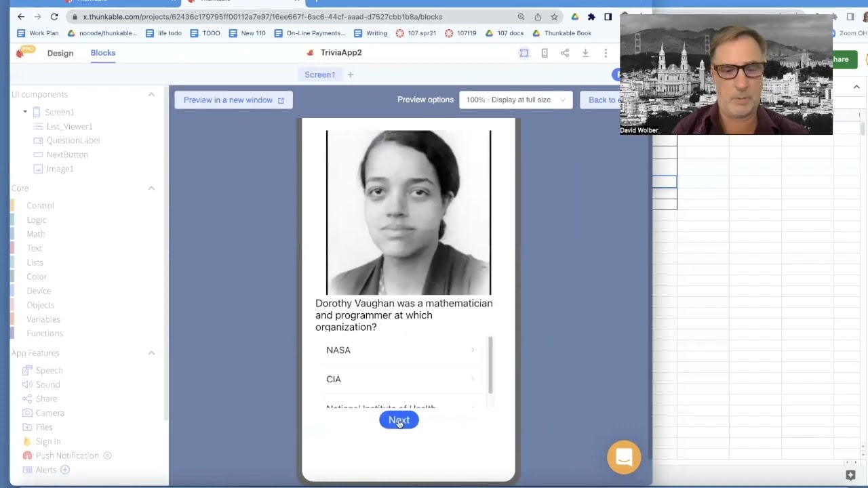Click the browser back arrow
This screenshot has height=488, width=868.
[21, 16]
